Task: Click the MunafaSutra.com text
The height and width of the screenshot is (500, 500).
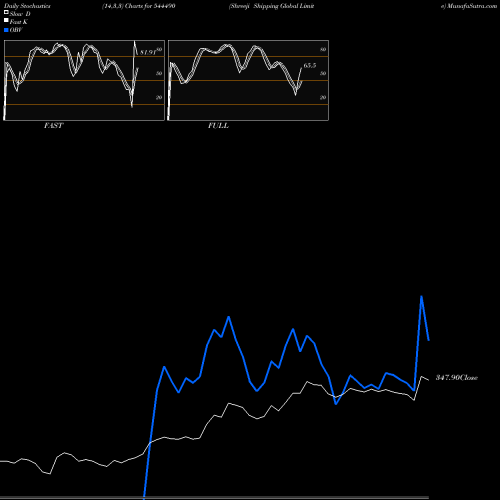Action: 472,6
